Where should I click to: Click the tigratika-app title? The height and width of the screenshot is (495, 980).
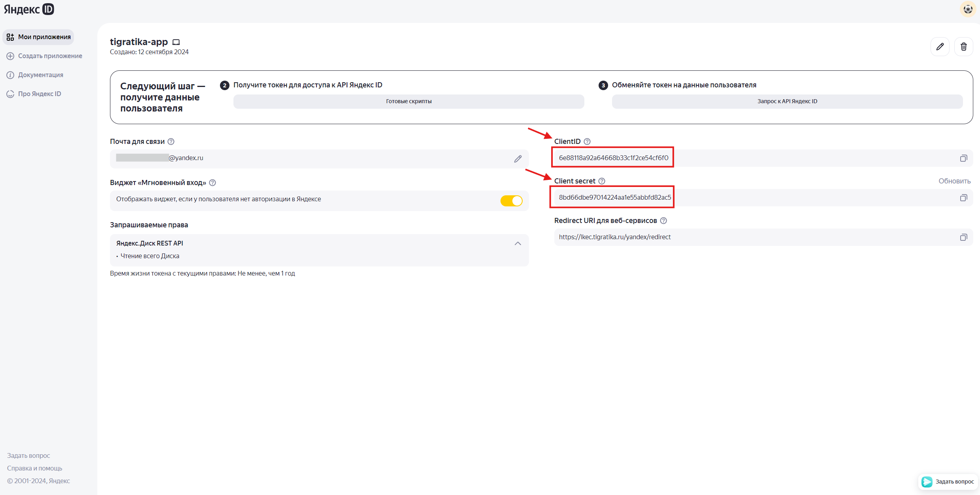coord(139,42)
